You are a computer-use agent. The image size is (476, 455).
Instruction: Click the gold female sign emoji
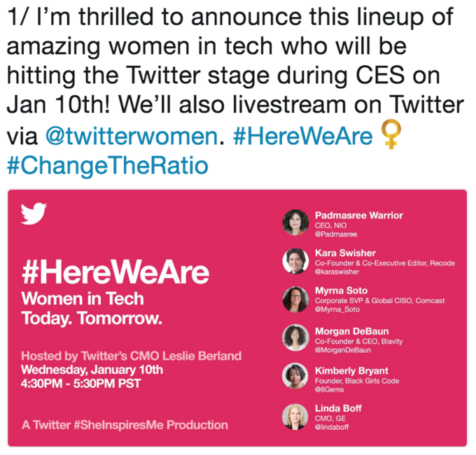click(391, 134)
